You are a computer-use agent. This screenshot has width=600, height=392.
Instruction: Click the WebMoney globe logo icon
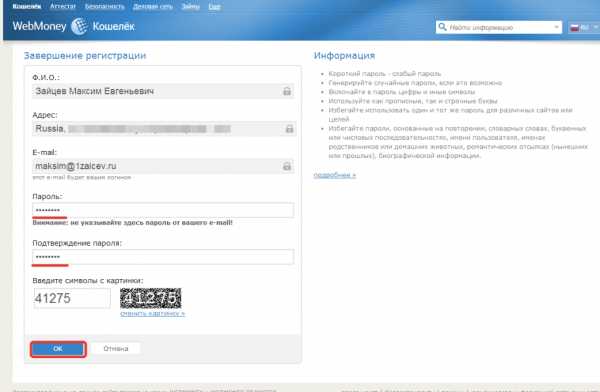pos(79,26)
